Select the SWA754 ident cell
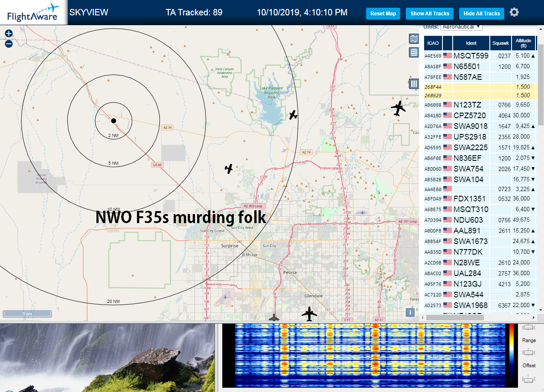The image size is (544, 392). (471, 168)
